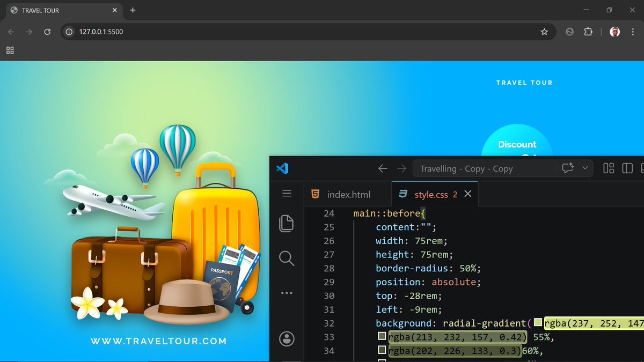Open the VS Code Copilot chat icon
This screenshot has height=362, width=644.
pyautogui.click(x=568, y=168)
